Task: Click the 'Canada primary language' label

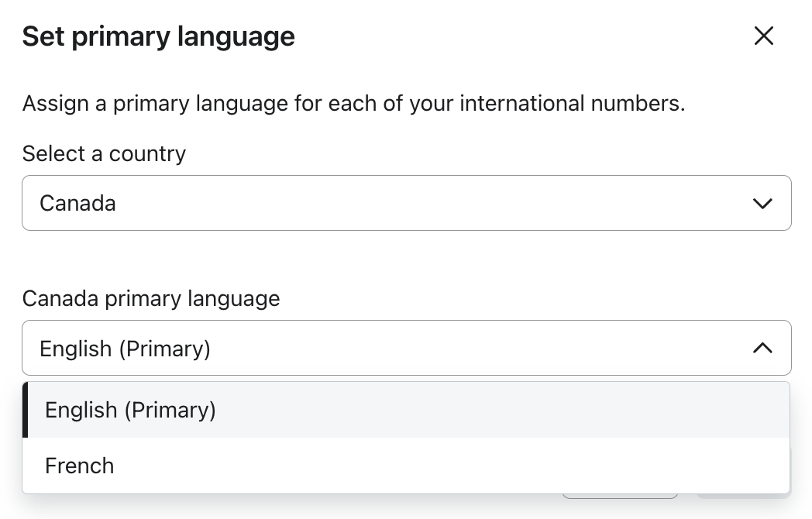Action: (x=151, y=298)
